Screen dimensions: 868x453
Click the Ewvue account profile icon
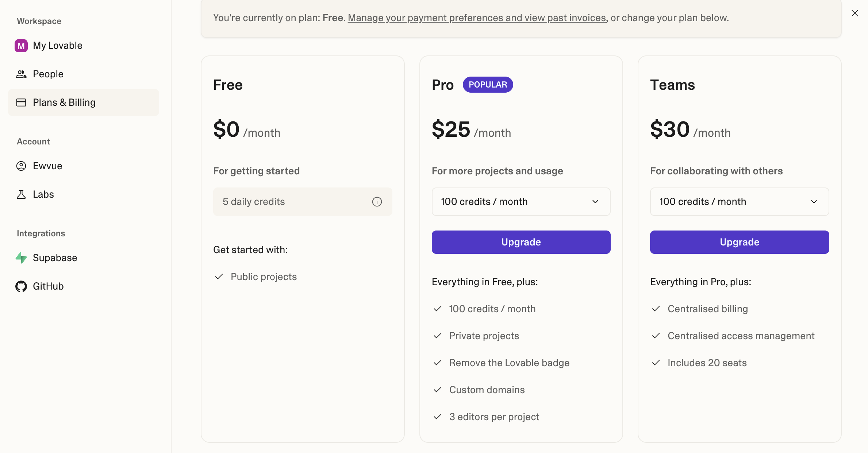[x=21, y=166]
